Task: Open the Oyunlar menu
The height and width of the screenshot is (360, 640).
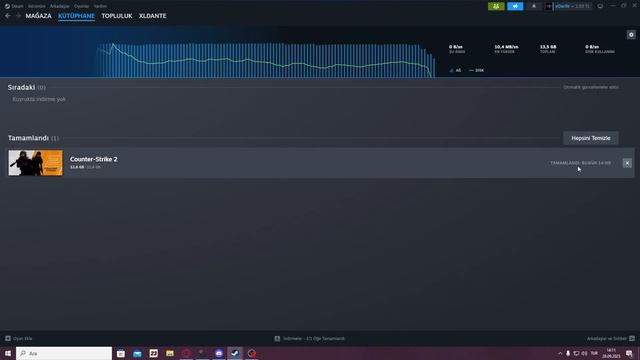Action: click(x=82, y=6)
